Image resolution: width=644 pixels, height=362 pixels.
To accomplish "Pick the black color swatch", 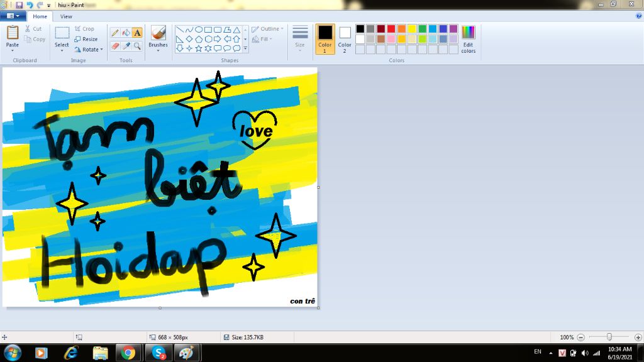I will click(360, 29).
